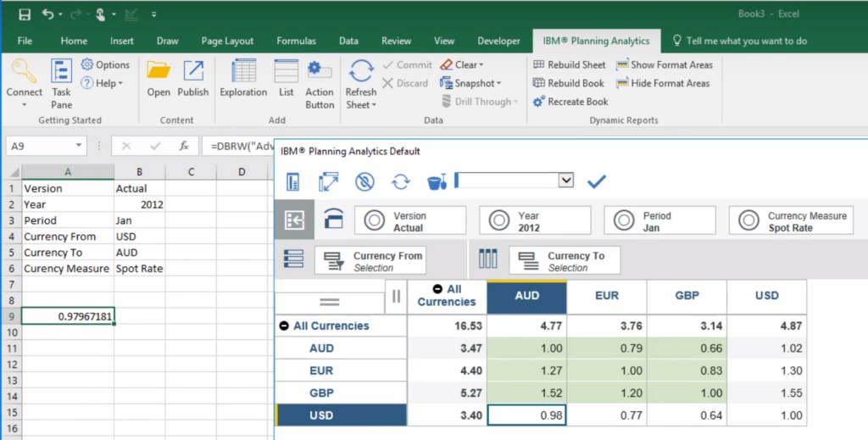Open the sandbox combo box dropdown

(x=566, y=181)
